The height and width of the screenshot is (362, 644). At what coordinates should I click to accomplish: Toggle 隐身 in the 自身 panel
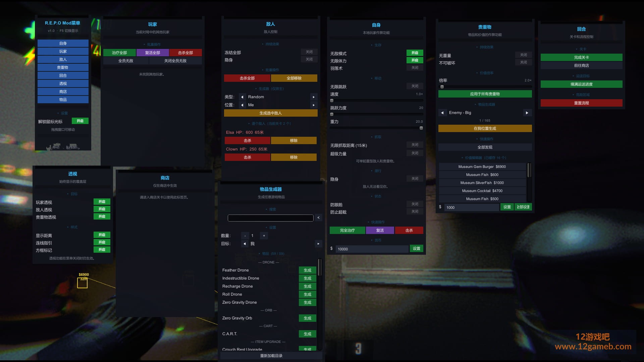pyautogui.click(x=415, y=179)
